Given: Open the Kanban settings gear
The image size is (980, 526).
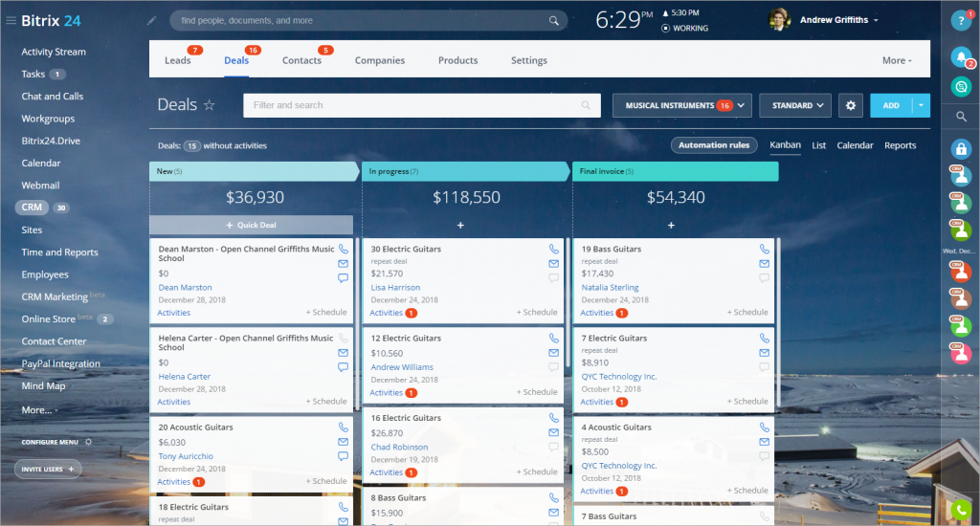Looking at the screenshot, I should [851, 105].
